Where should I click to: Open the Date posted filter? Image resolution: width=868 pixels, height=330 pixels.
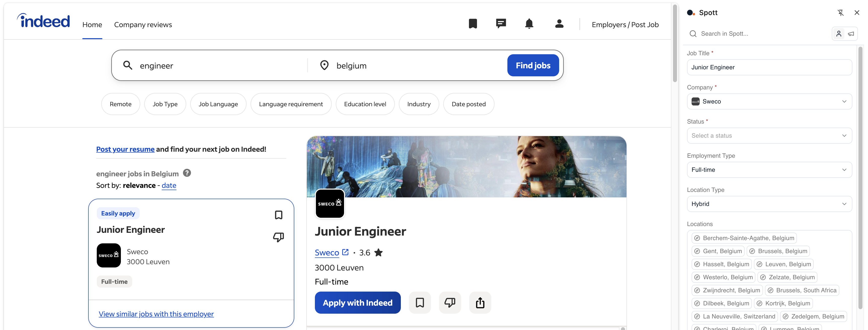point(469,104)
